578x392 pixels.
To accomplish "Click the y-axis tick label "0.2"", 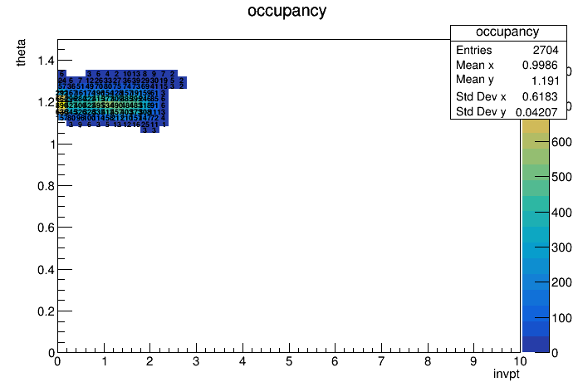I will coord(46,311).
